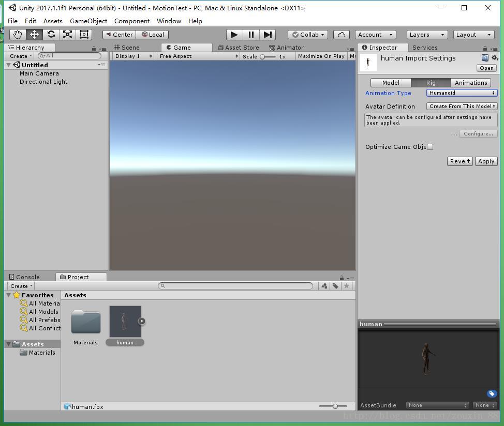
Task: Open the GameObject menu
Action: pyautogui.click(x=88, y=21)
